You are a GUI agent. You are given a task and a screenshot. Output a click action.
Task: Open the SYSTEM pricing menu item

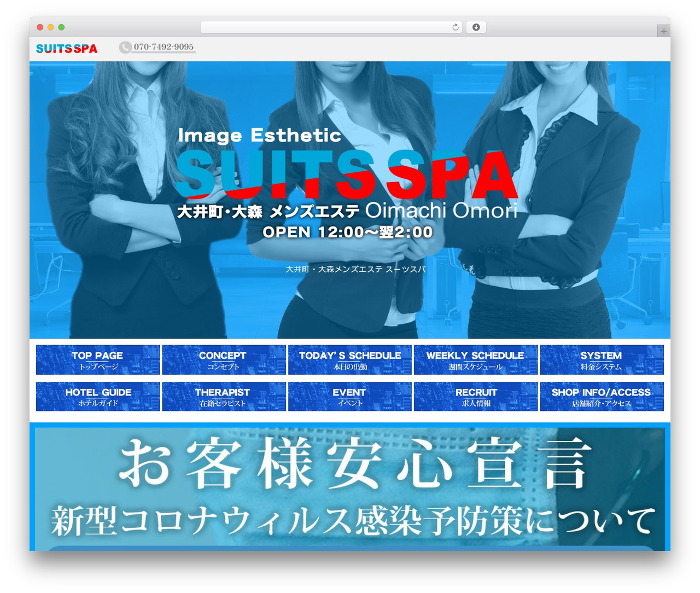602,360
